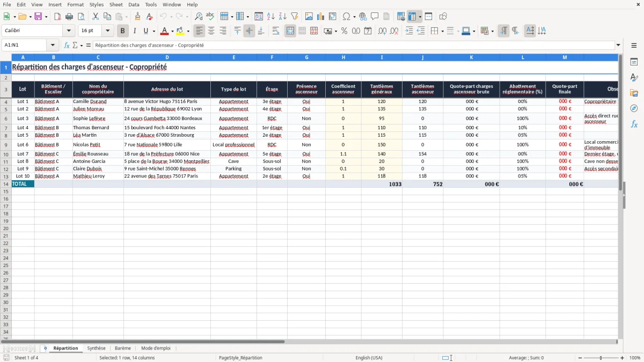Open the Freeze Rows and Columns dropdown arrow
The height and width of the screenshot is (362, 644).
pyautogui.click(x=420, y=17)
